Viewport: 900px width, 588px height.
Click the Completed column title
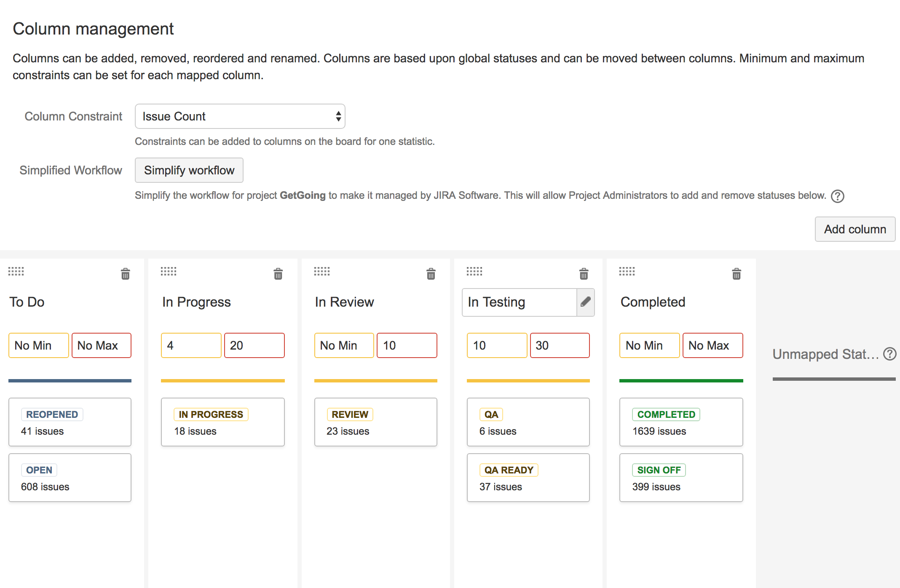[653, 302]
